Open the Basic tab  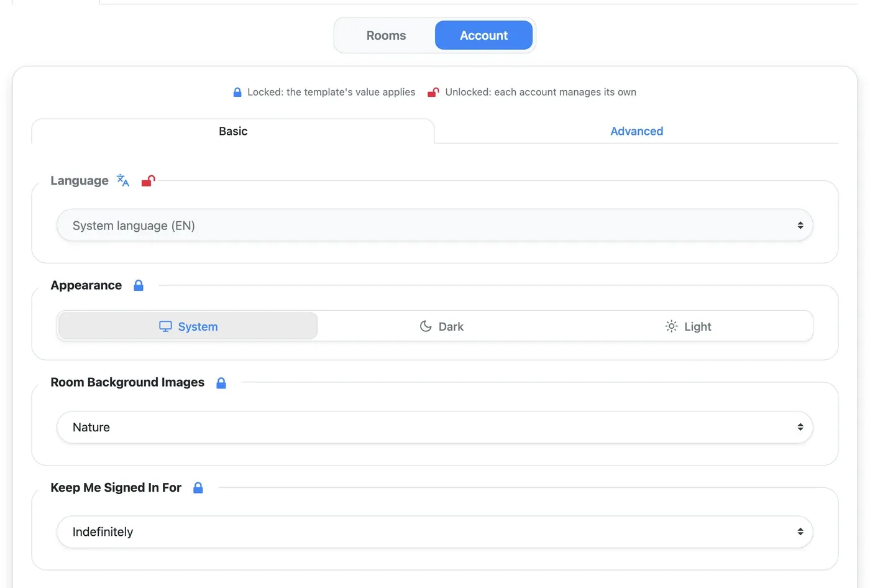(x=233, y=131)
